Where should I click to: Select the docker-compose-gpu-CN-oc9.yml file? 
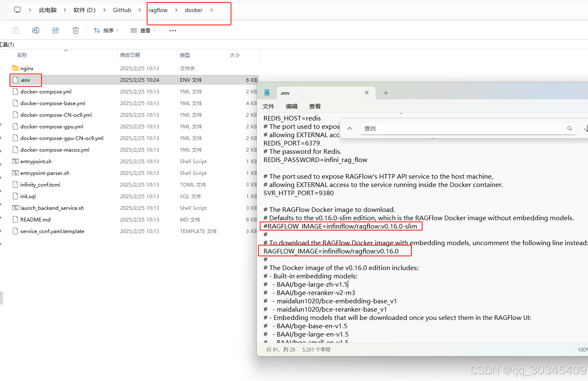(x=62, y=138)
